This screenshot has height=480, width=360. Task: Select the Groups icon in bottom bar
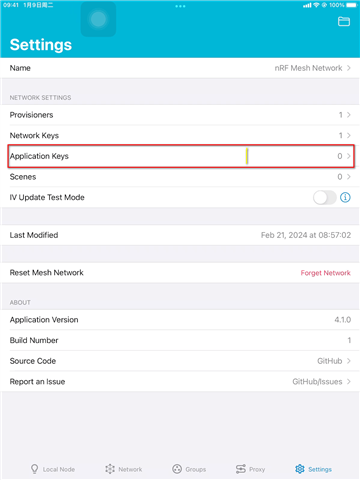pyautogui.click(x=177, y=469)
